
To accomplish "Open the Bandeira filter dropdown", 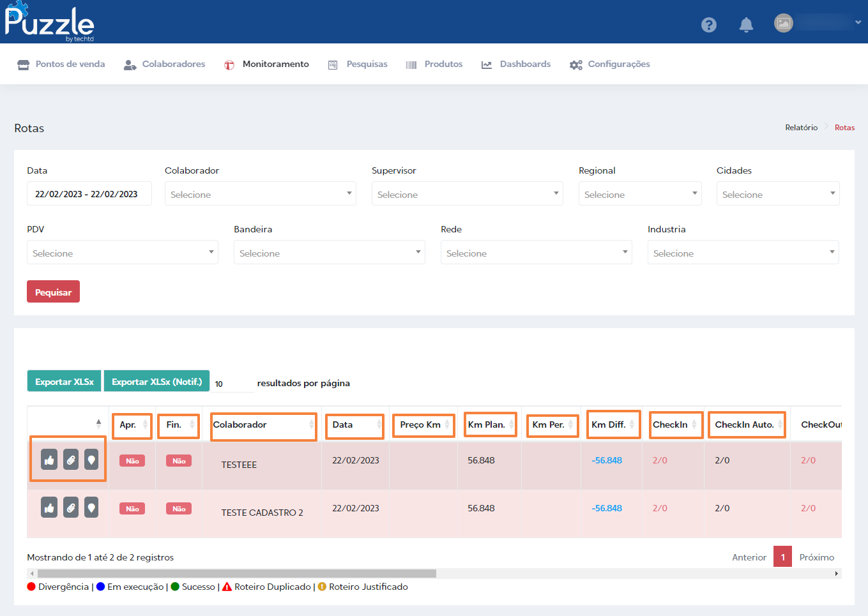I will (x=330, y=252).
